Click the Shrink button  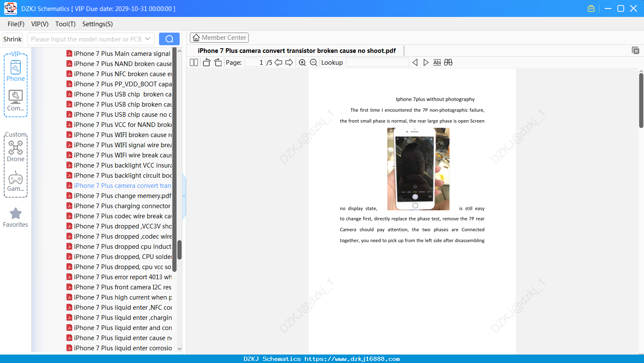click(x=13, y=39)
